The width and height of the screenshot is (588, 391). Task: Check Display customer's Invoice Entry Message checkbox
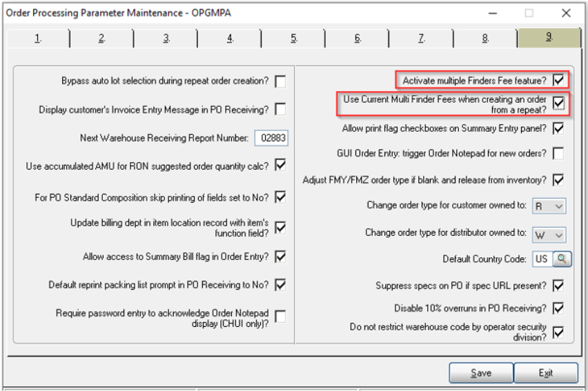pos(280,110)
